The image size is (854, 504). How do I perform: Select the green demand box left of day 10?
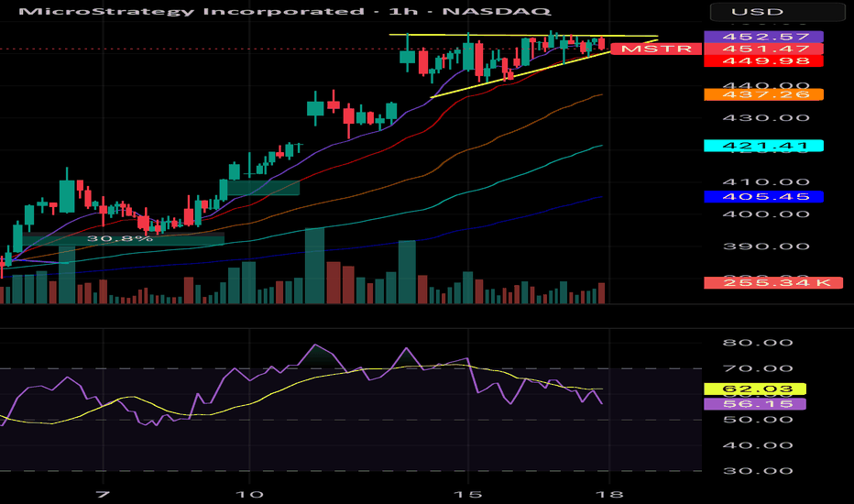coord(264,188)
